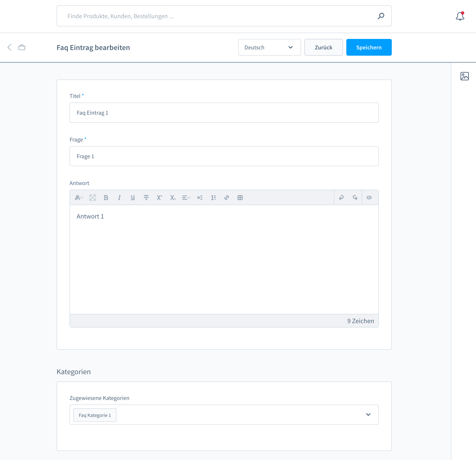This screenshot has width=476, height=460.
Task: Click the Frage input field
Action: coord(224,156)
